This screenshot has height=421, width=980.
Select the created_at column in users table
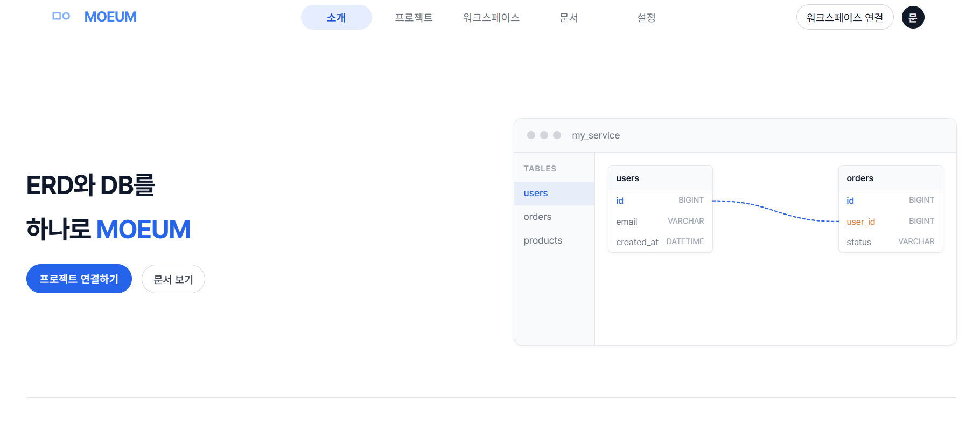(x=660, y=242)
